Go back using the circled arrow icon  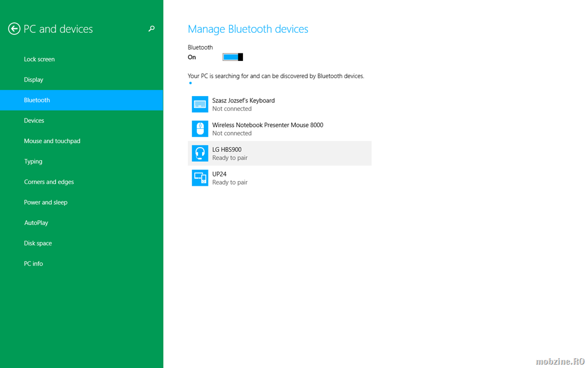tap(14, 29)
